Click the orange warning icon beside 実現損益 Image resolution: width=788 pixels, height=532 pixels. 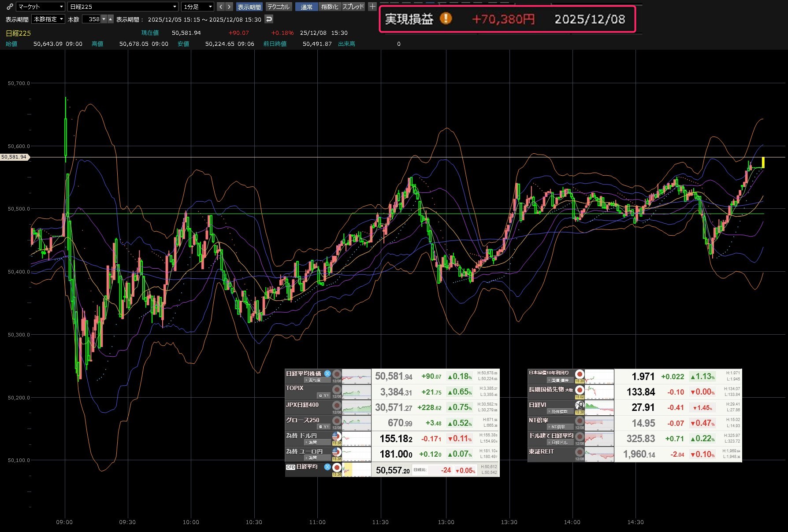446,18
